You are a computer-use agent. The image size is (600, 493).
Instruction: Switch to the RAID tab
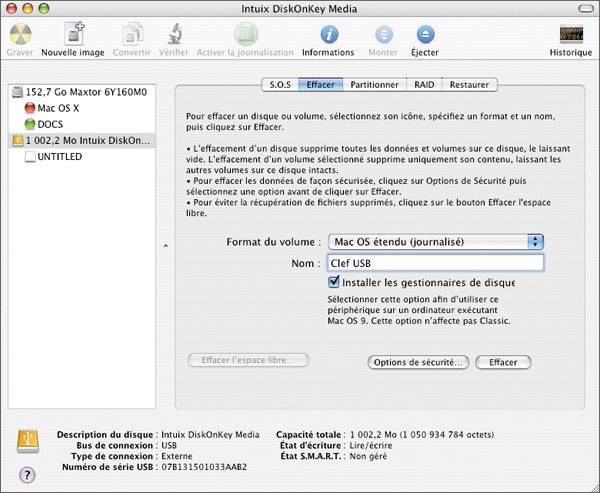coord(424,85)
